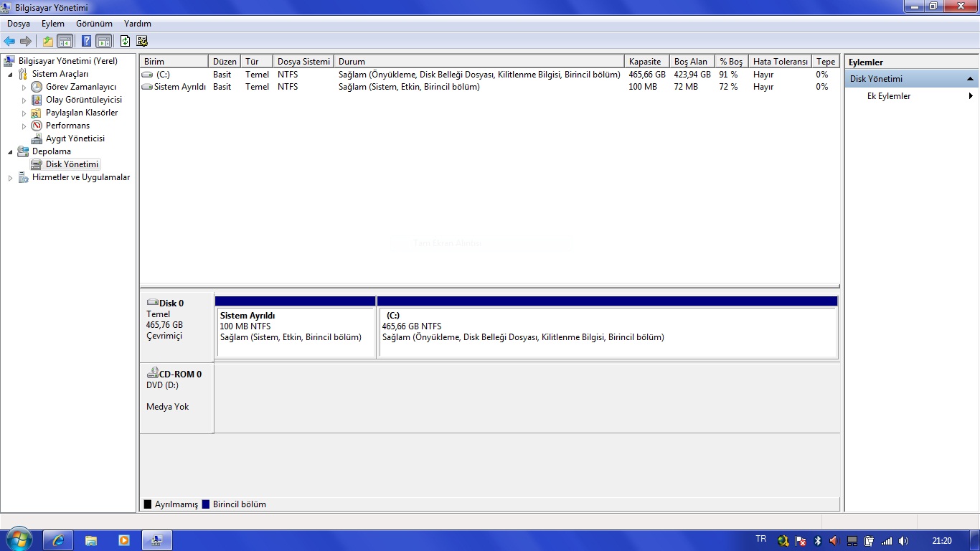980x551 pixels.
Task: Sort by the Kapasite column header
Action: pos(647,62)
